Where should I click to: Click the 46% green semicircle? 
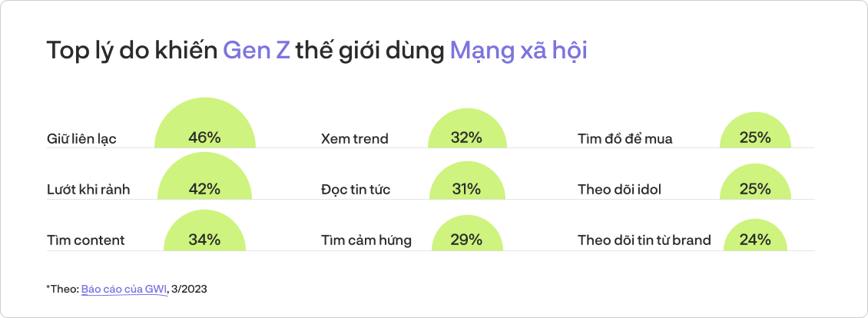(205, 122)
